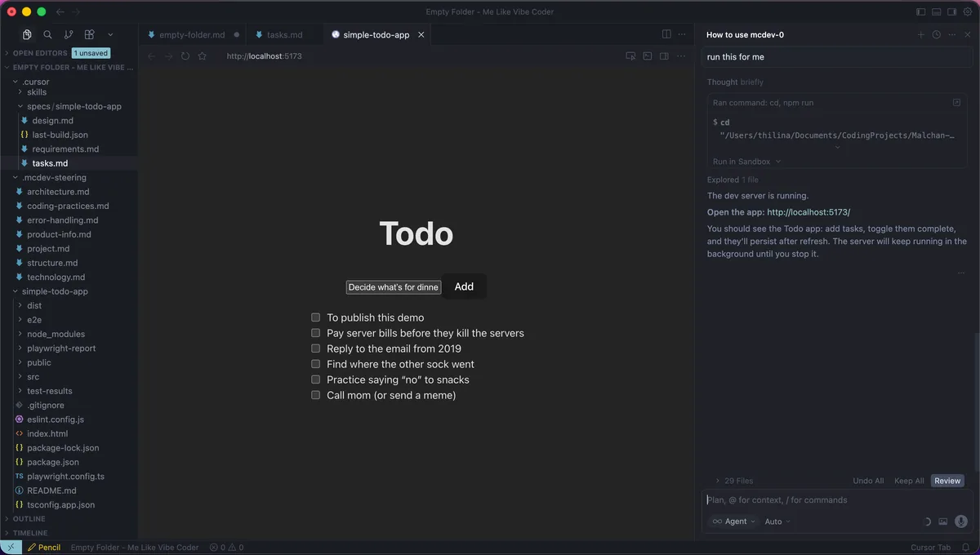
Task: Toggle the preview side panel icon
Action: [x=664, y=56]
